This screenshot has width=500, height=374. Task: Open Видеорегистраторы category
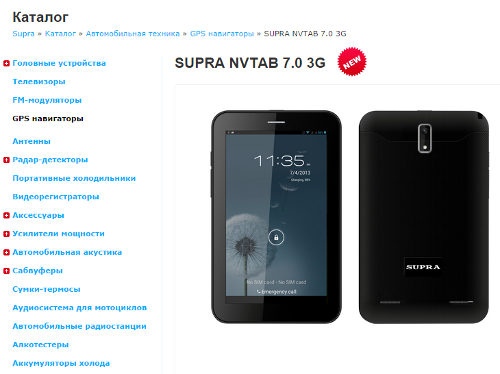[56, 197]
